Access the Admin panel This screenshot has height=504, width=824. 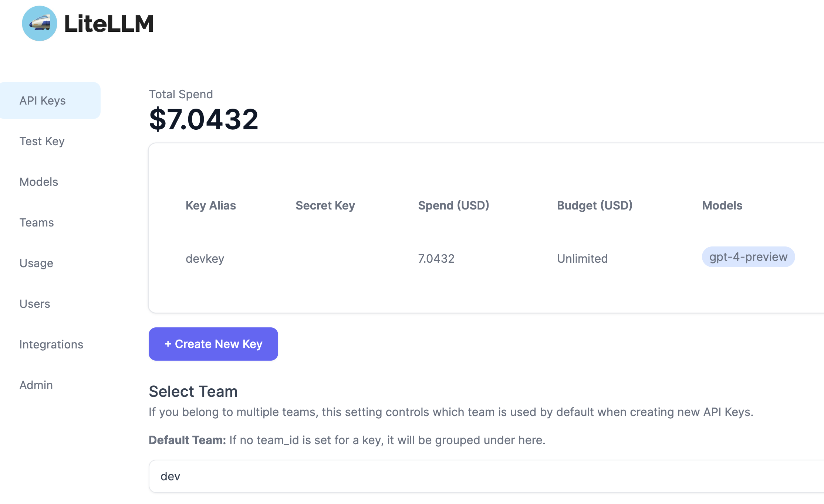pos(36,385)
